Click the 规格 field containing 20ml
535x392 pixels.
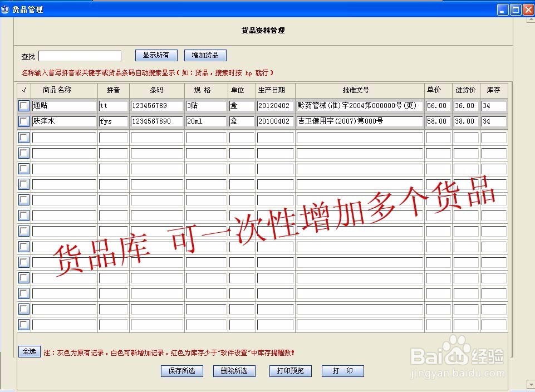pos(206,121)
